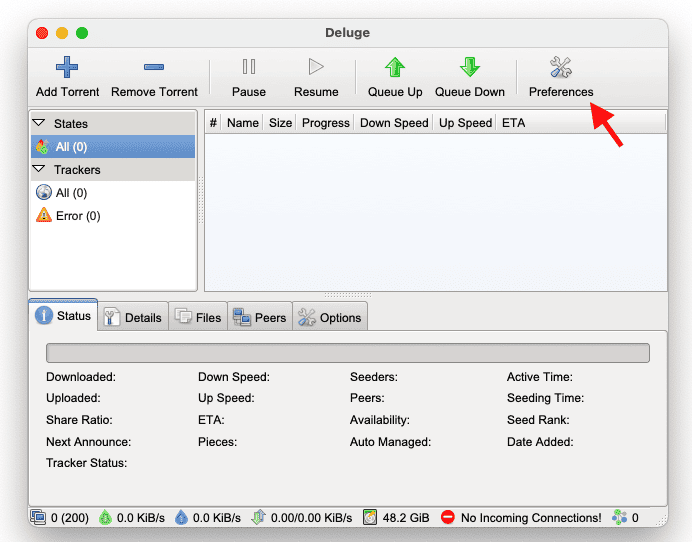Click the Queue Down green arrow
This screenshot has height=542, width=692.
pyautogui.click(x=470, y=67)
